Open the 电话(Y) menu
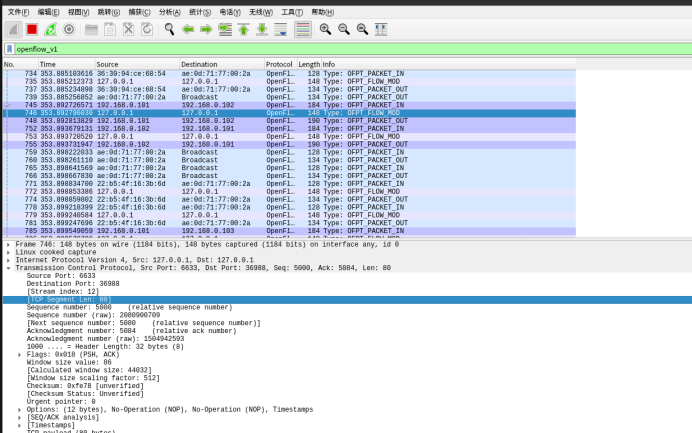This screenshot has width=692, height=433. tap(230, 12)
